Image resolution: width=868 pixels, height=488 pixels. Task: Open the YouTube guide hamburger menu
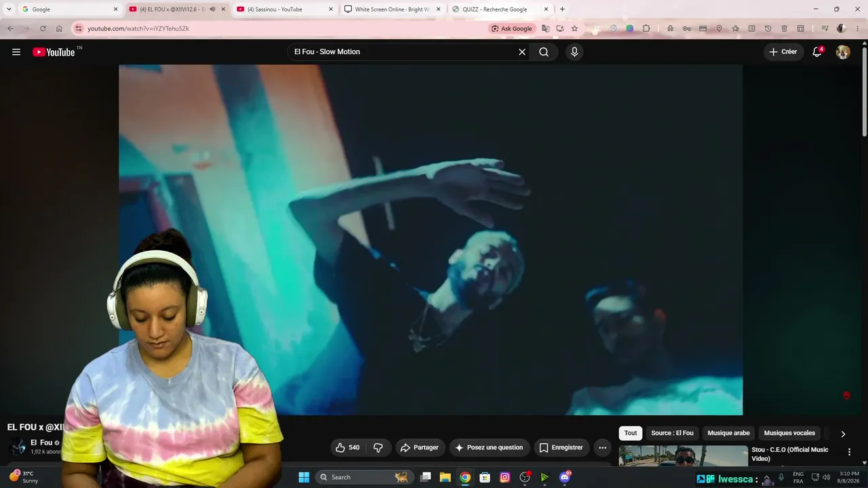pos(16,52)
